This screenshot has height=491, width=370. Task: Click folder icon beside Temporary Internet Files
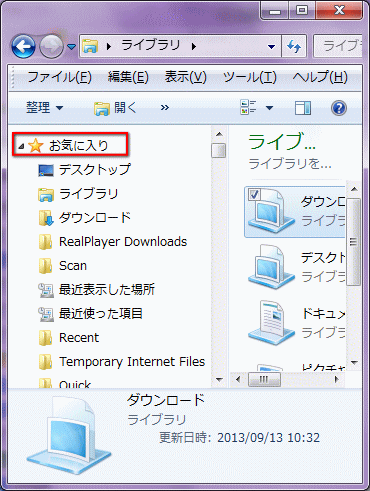point(45,362)
